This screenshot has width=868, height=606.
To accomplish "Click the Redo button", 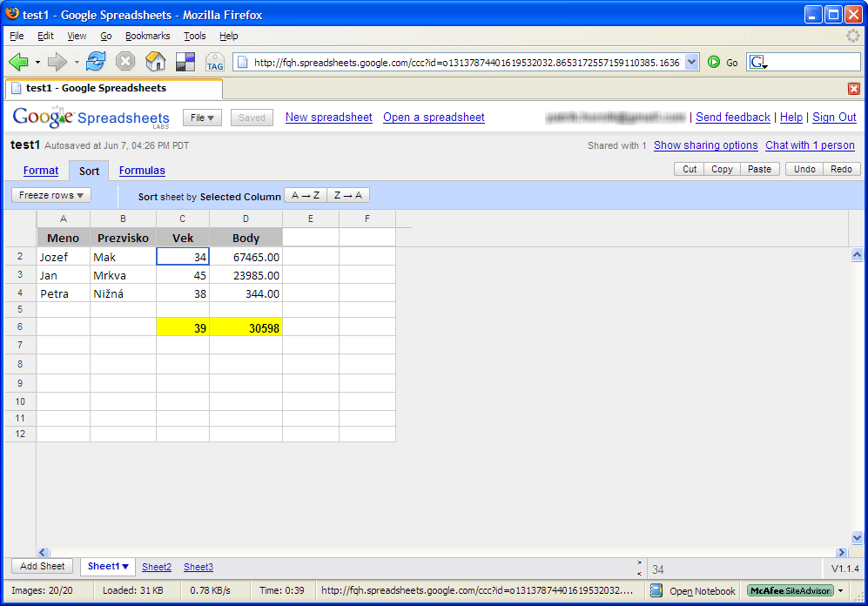I will coord(841,169).
